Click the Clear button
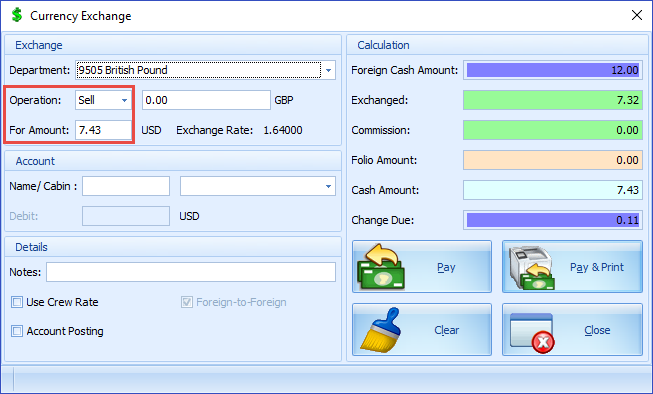Screen dimensions: 653x394 pos(422,329)
